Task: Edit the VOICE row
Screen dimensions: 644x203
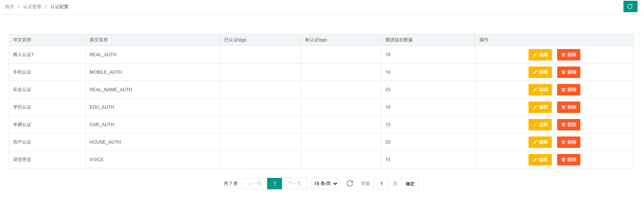Action: pos(540,160)
